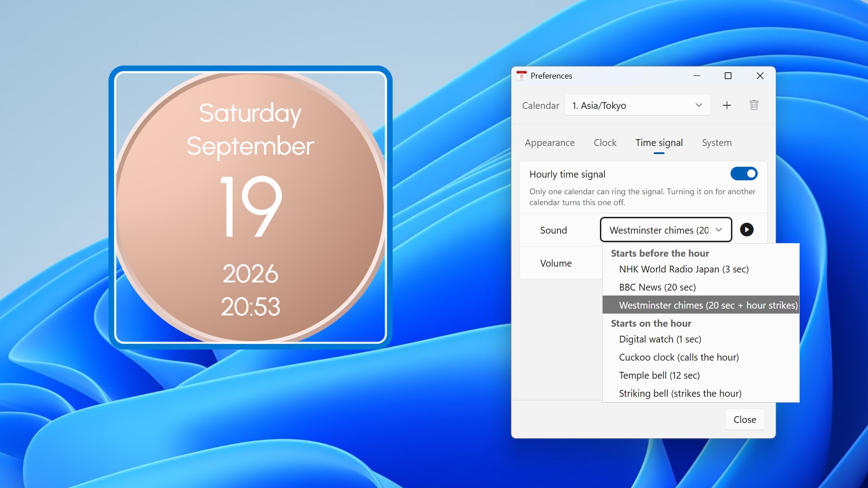Open the Calendar dropdown showing Asia/Tokyo
The height and width of the screenshot is (488, 868).
[637, 105]
